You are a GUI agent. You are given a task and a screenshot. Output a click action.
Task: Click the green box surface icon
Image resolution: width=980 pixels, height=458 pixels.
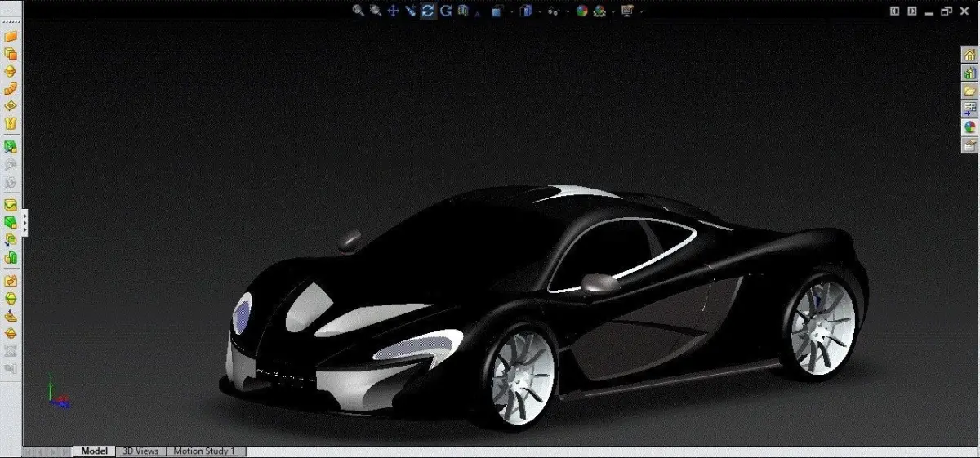(x=11, y=222)
